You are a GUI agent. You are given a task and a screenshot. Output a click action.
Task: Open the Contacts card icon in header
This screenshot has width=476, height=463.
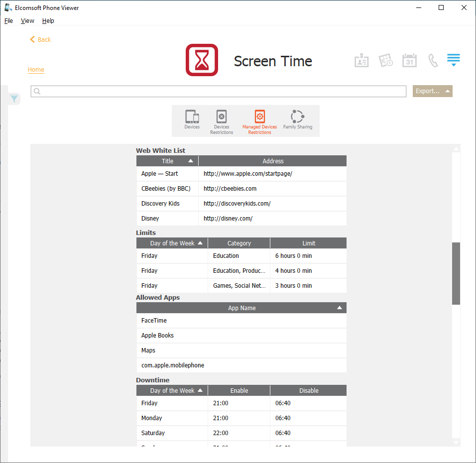coord(361,61)
